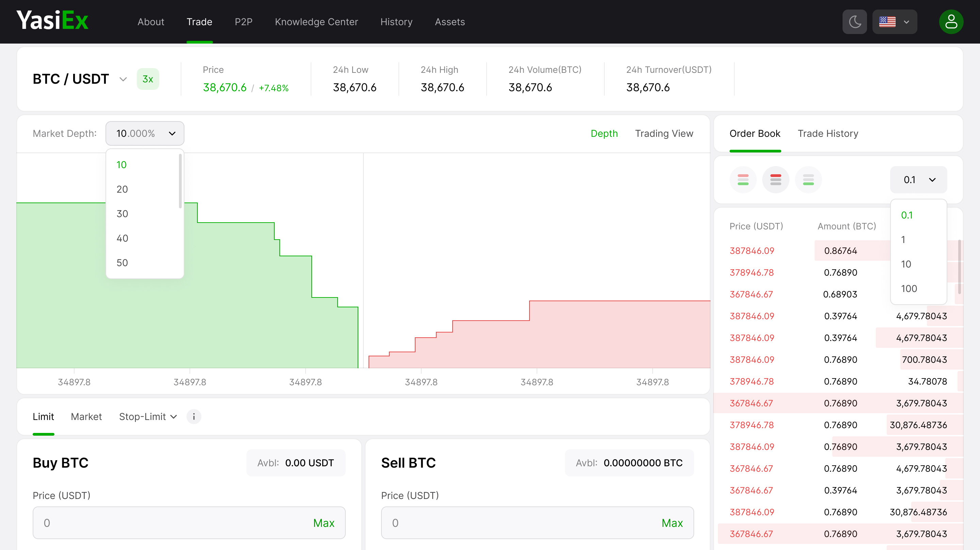
Task: Collapse the Market Depth 10.000% dropdown
Action: 145,133
